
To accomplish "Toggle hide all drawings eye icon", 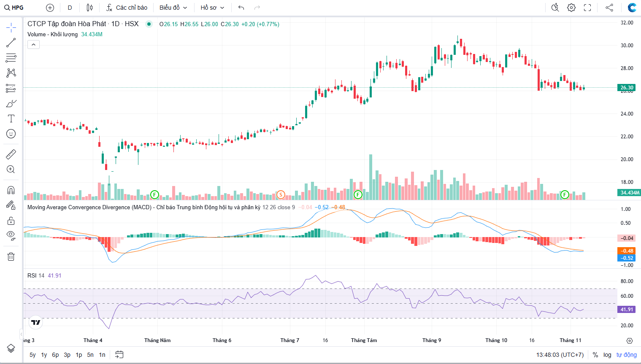I will point(11,235).
